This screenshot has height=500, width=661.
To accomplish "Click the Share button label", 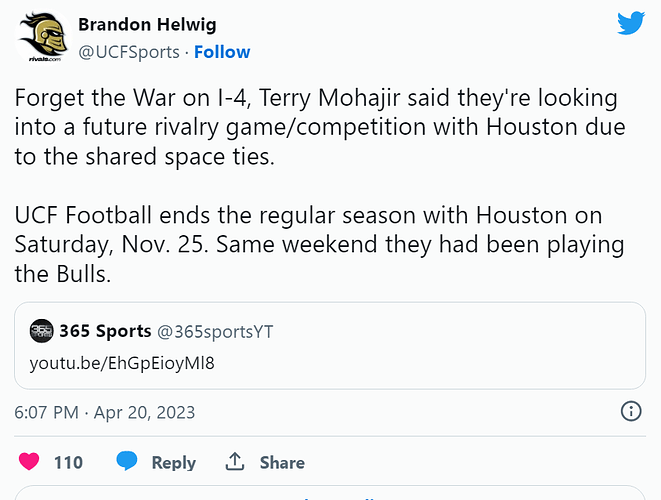I will (x=282, y=462).
